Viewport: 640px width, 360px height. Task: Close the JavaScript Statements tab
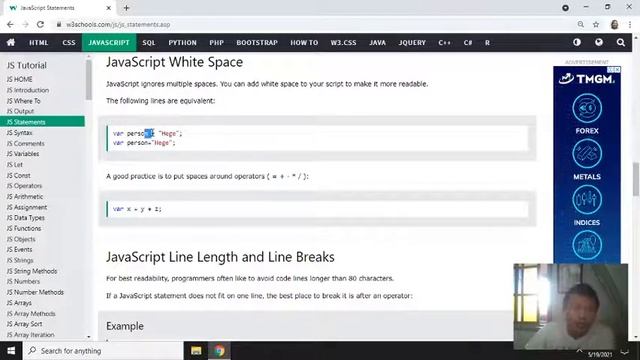point(109,8)
